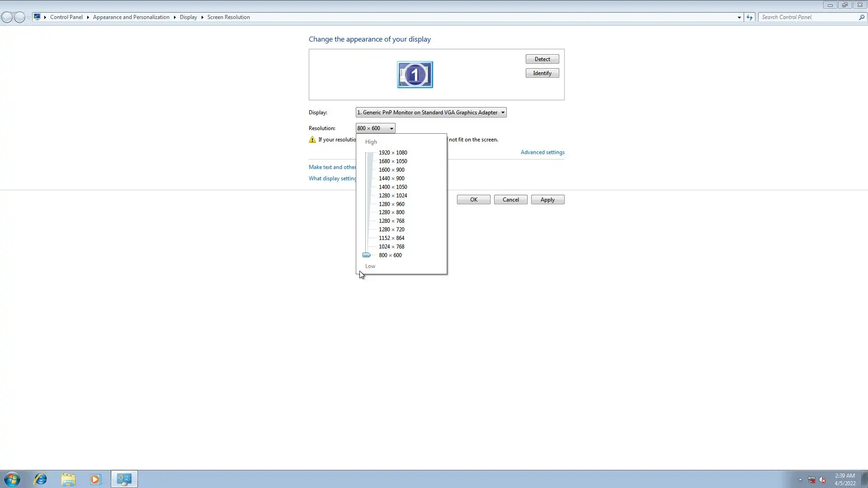The height and width of the screenshot is (488, 868).
Task: Click the refresh icon beside address bar
Action: click(750, 17)
